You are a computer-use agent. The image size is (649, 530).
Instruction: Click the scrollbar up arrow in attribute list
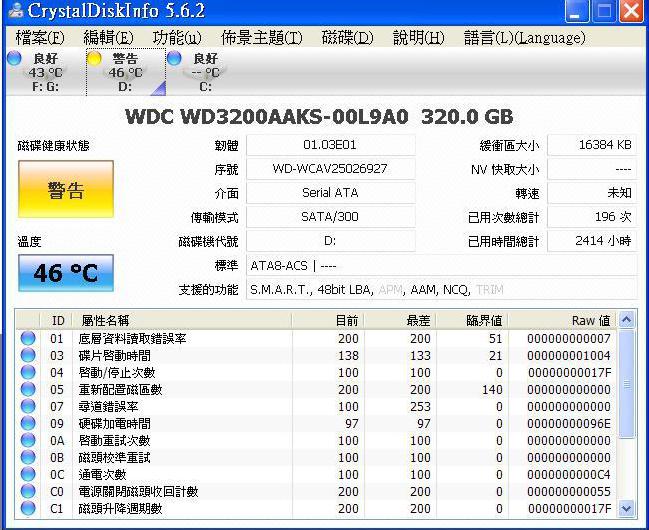626,320
